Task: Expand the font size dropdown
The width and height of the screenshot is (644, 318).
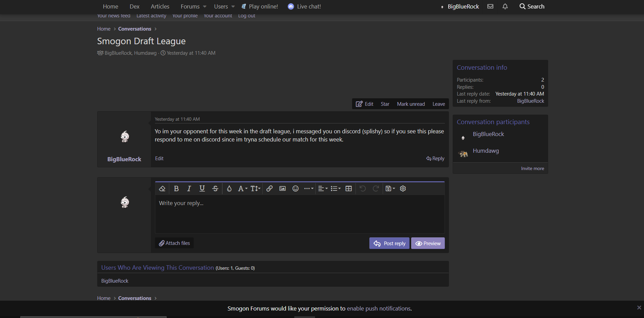Action: pyautogui.click(x=256, y=188)
